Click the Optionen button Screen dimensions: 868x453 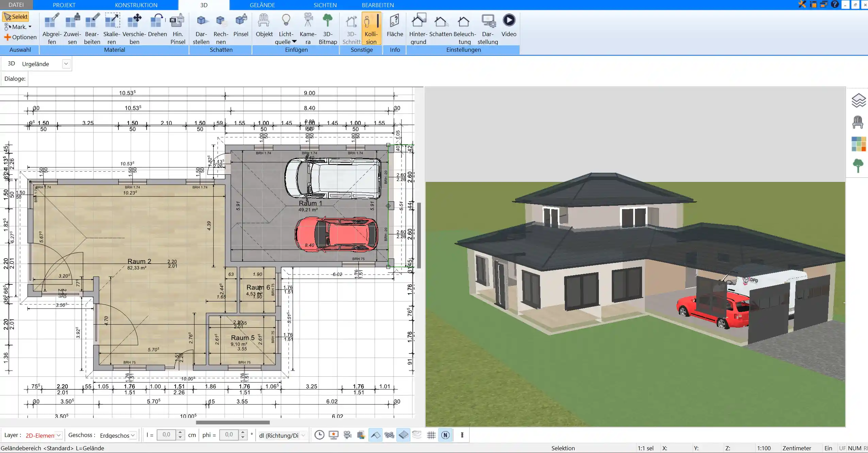20,37
